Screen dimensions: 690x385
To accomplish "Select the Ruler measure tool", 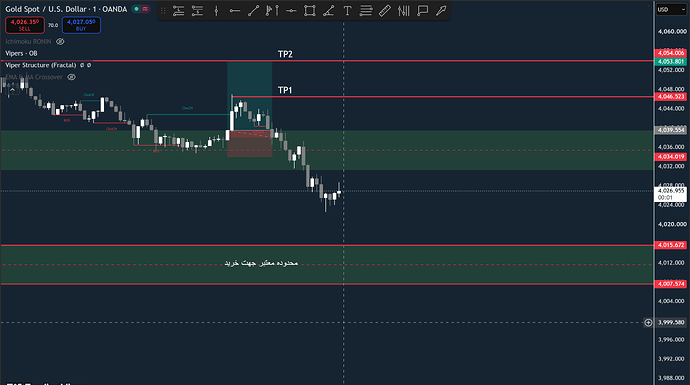I will coord(385,11).
